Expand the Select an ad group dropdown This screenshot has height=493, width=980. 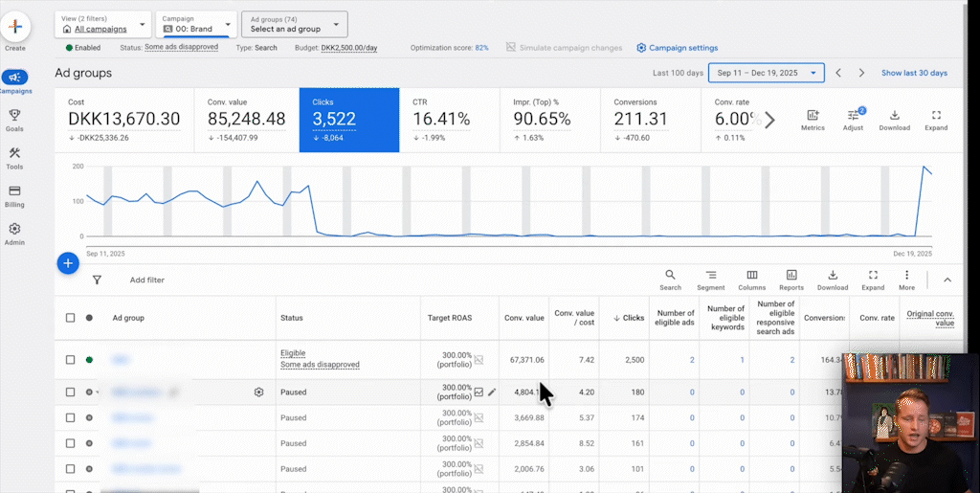[x=294, y=24]
